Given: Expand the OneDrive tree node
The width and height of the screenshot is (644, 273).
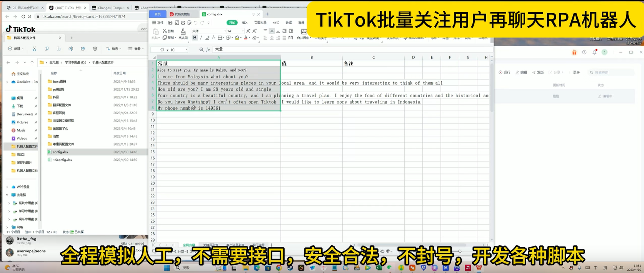Looking at the screenshot, I should [x=7, y=82].
